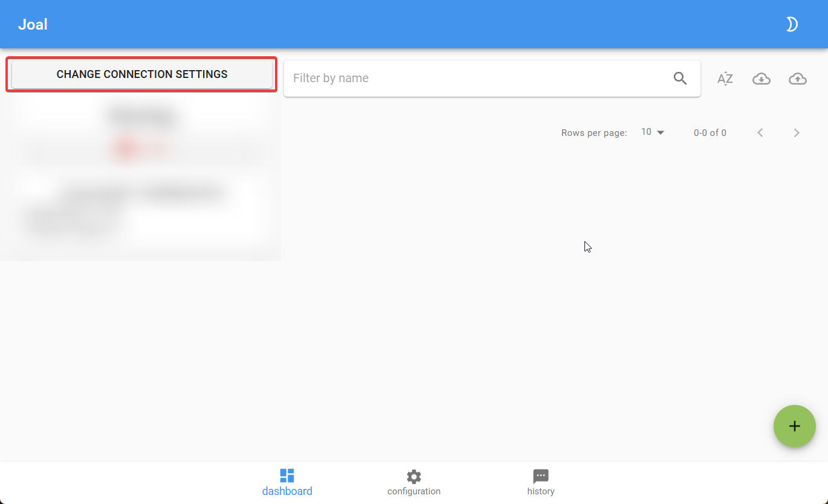
Task: Click the cloud upload icon
Action: click(798, 79)
